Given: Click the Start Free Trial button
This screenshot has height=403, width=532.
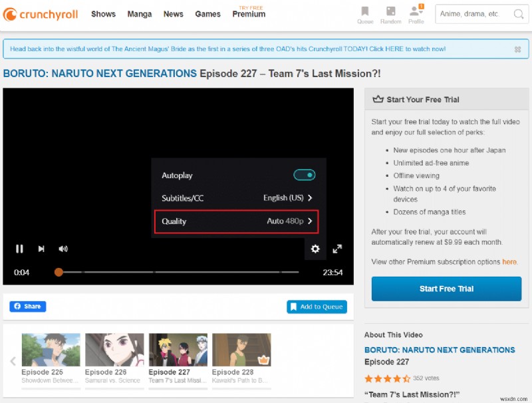Looking at the screenshot, I should coord(446,289).
